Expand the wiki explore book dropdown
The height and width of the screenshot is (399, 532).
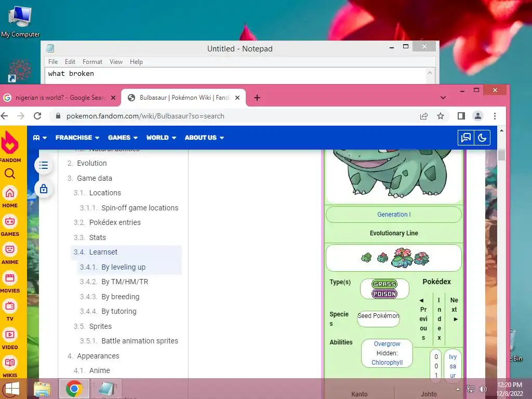click(39, 137)
